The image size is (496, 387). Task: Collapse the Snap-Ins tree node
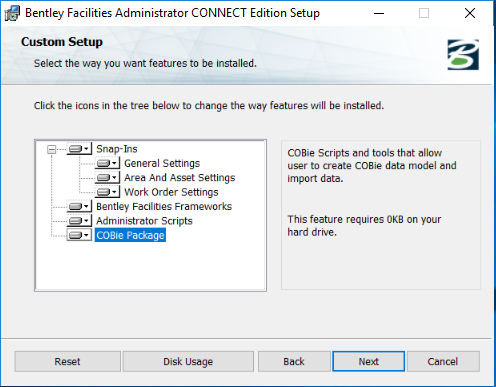(x=51, y=149)
